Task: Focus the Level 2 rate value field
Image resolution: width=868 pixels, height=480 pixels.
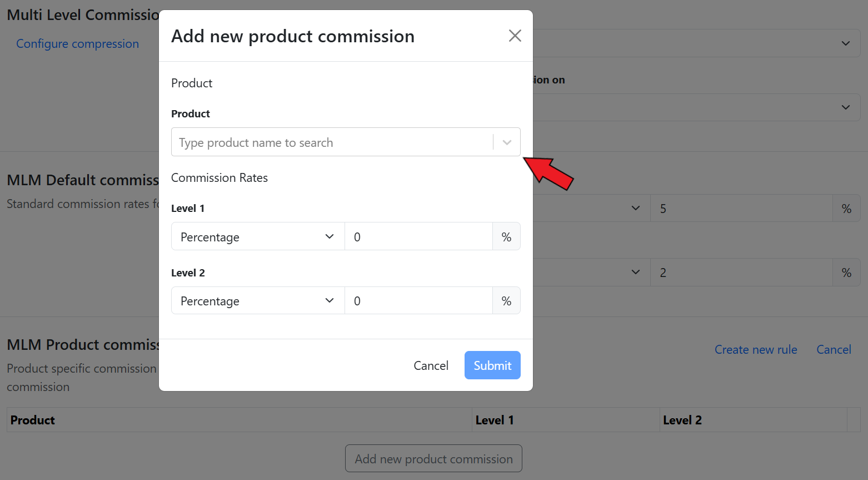Action: click(x=418, y=301)
